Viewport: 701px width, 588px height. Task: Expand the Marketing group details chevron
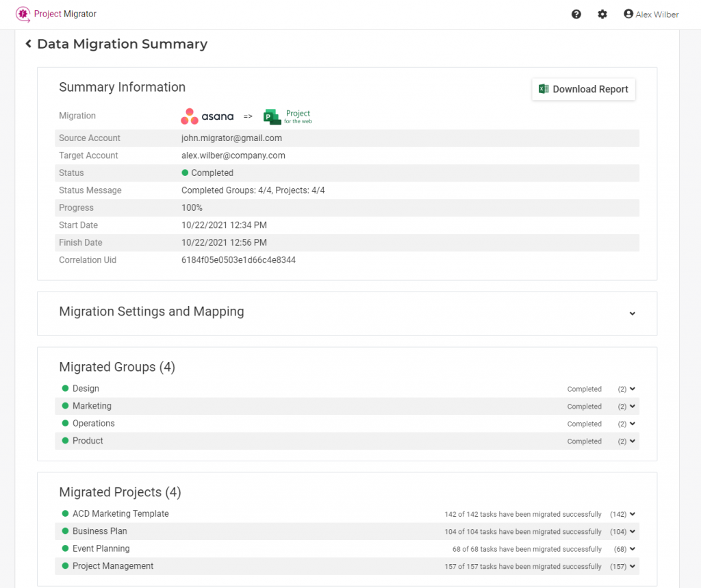[633, 407]
